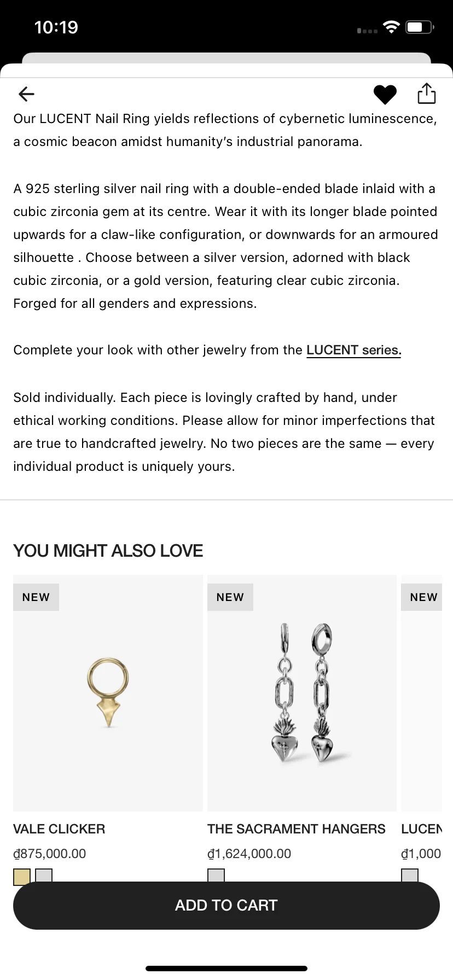Open the LUCENT series link
Screen dimensions: 453x980
tap(353, 350)
